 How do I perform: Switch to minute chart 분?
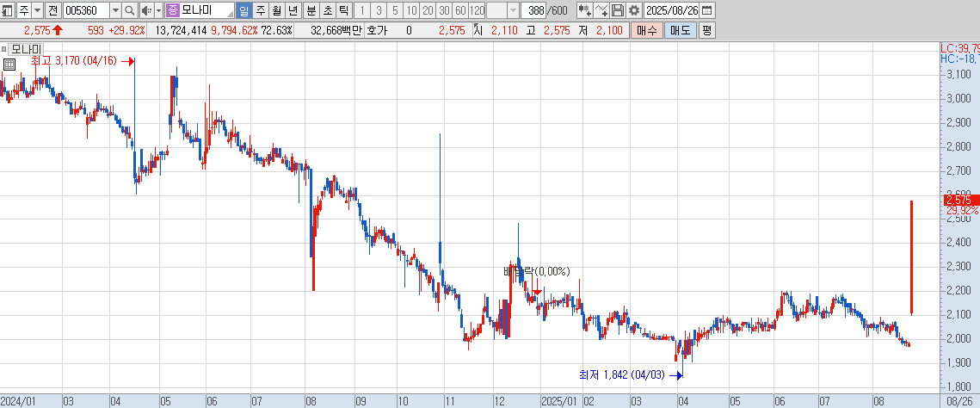311,10
